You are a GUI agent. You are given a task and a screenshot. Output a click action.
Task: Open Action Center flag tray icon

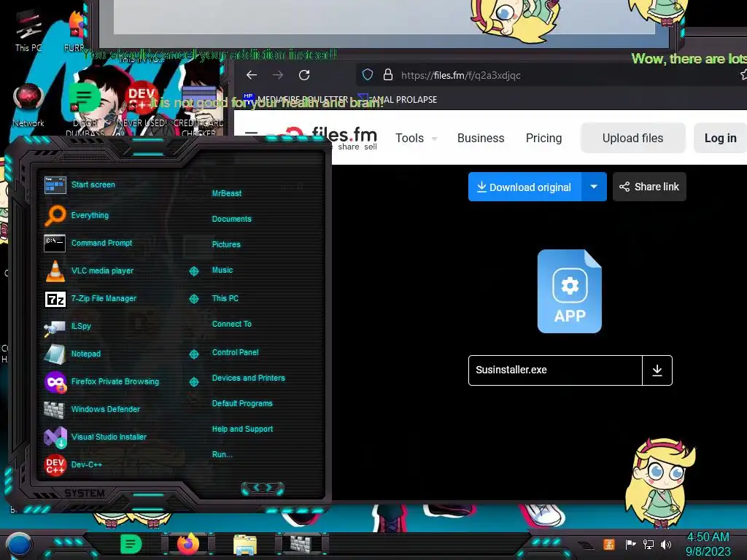[630, 544]
